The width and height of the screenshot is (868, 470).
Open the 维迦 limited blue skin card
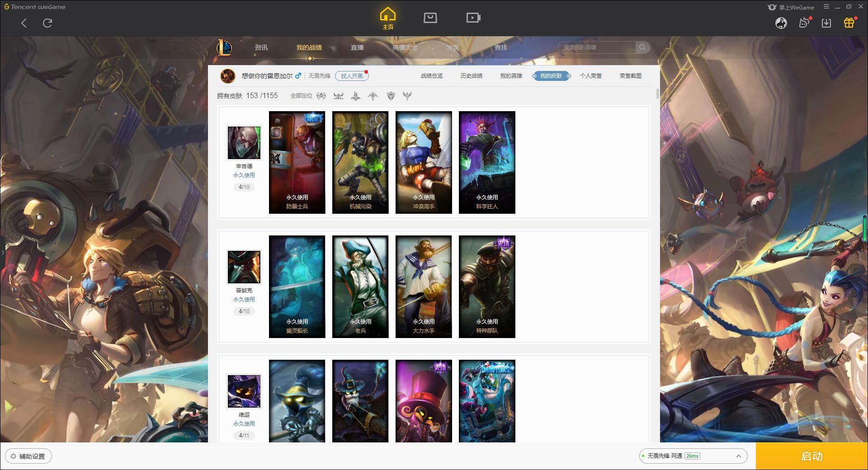(x=487, y=401)
